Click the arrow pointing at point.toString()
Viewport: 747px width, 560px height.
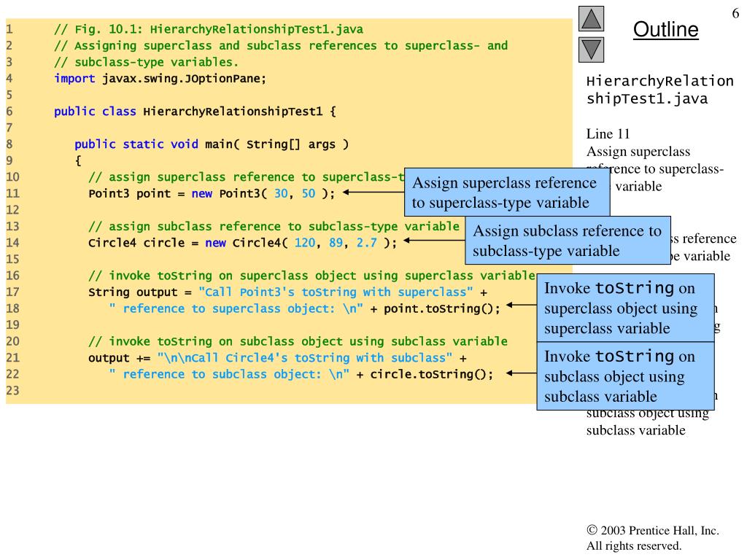(x=521, y=305)
